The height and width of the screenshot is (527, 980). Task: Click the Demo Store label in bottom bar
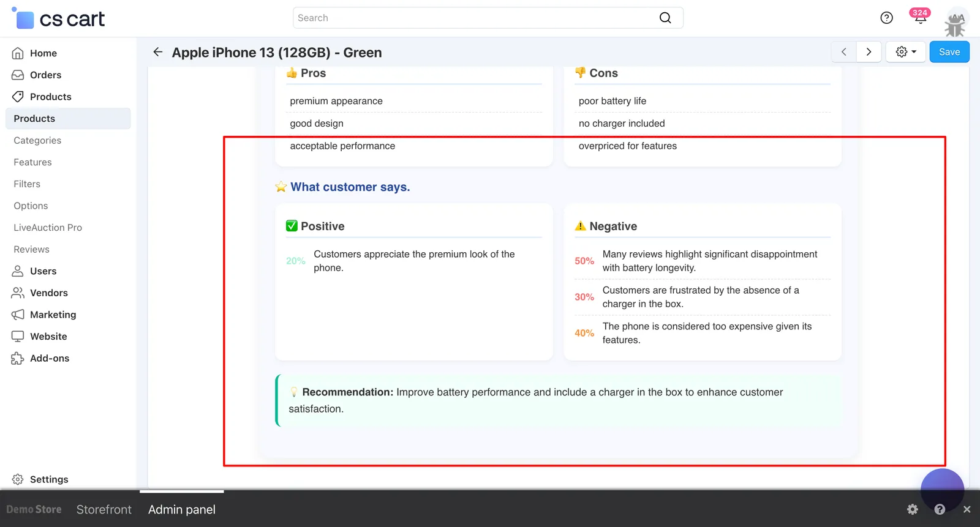tap(34, 509)
